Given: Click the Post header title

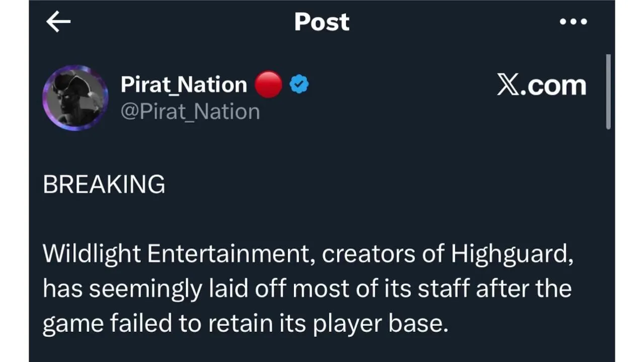Looking at the screenshot, I should (321, 22).
